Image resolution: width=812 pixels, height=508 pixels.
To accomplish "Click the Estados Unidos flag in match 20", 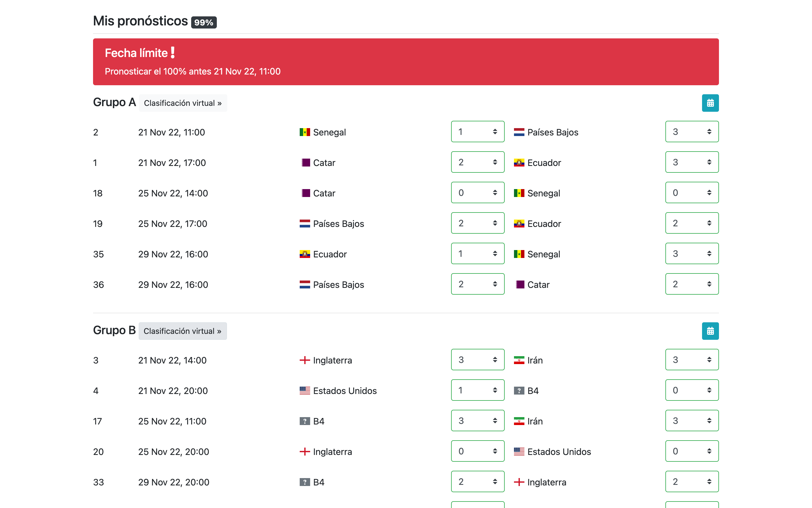I will pos(519,452).
